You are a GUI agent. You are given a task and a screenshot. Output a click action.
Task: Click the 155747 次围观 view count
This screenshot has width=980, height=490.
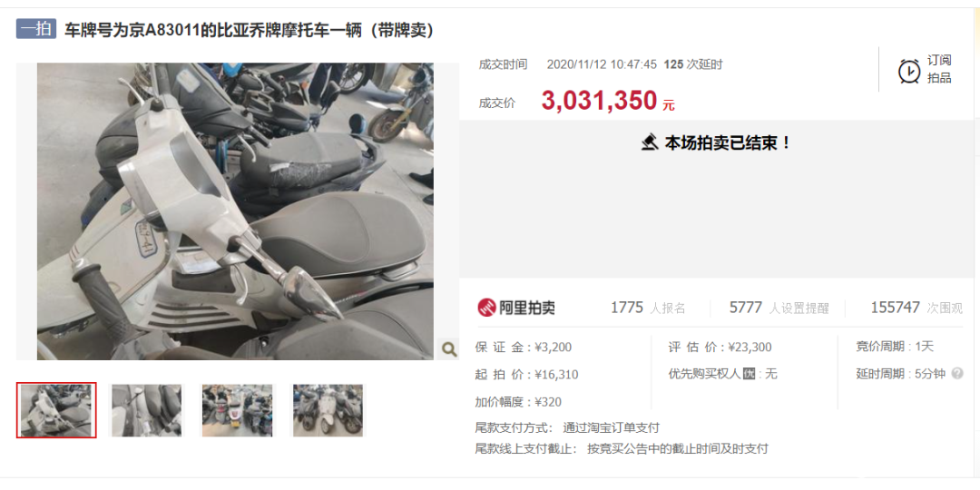pyautogui.click(x=916, y=308)
